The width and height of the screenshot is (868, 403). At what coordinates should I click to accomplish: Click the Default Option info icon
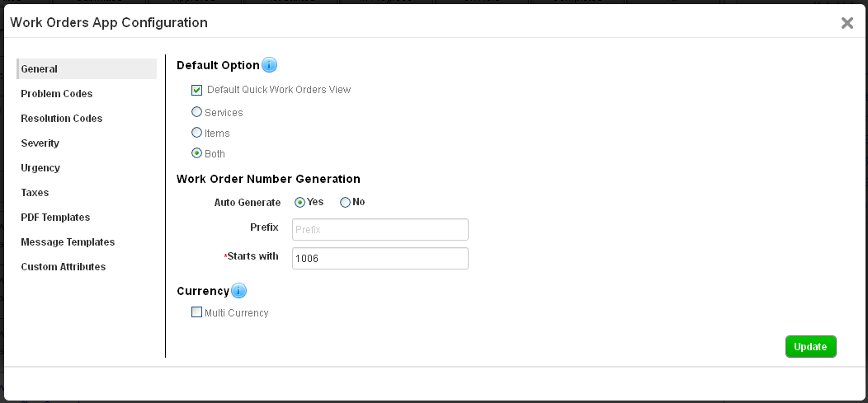pos(269,65)
